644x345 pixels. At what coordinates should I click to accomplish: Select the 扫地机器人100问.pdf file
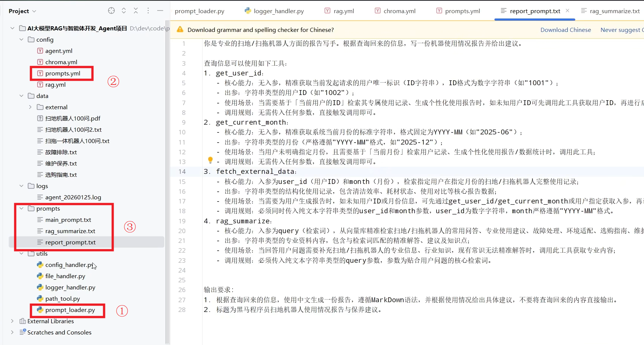(x=73, y=118)
